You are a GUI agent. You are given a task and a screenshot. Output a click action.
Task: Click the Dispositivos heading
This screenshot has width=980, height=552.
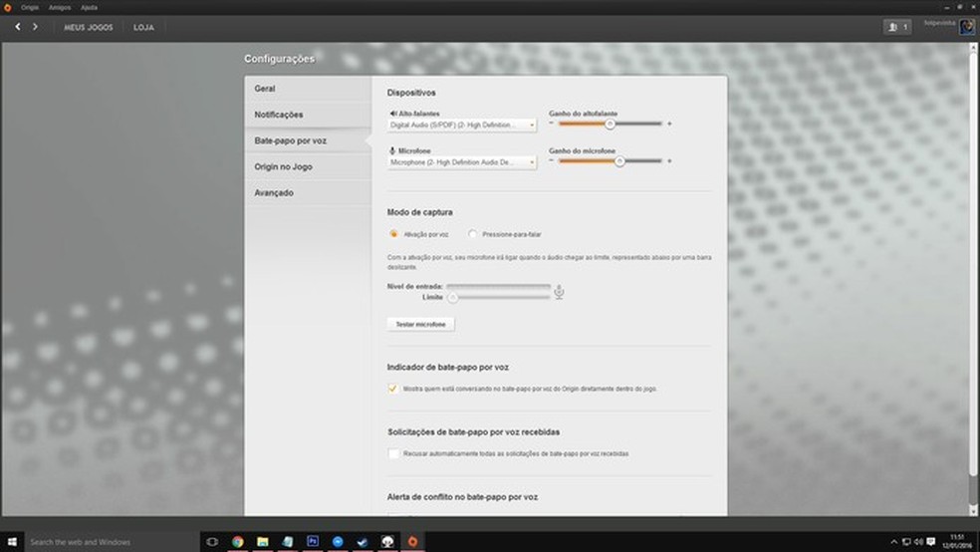(411, 93)
